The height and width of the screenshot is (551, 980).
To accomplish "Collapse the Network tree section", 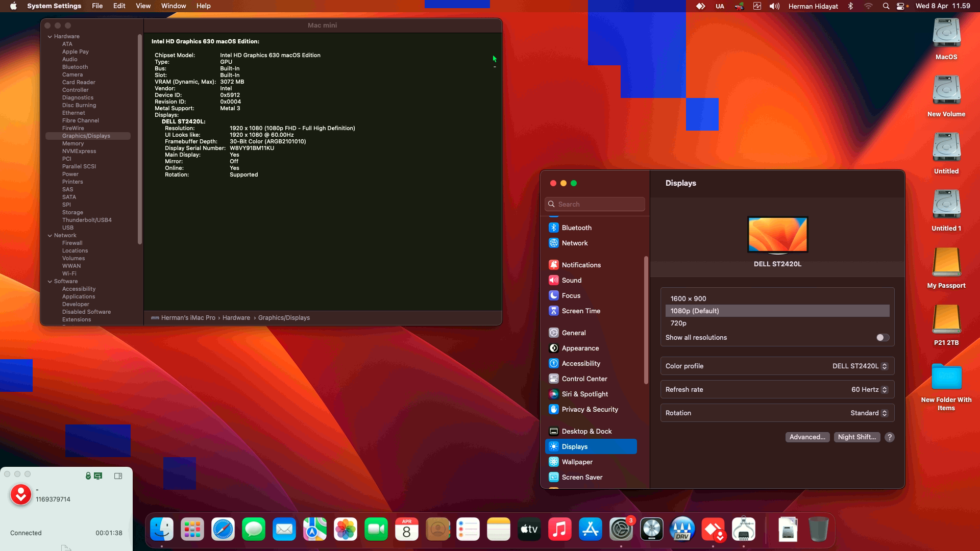I will click(x=50, y=235).
